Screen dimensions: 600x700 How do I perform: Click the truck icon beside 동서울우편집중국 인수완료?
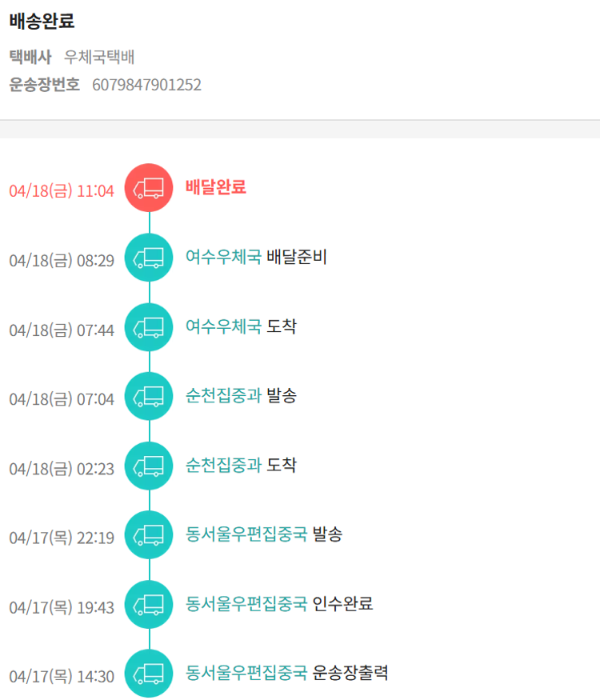pyautogui.click(x=149, y=604)
